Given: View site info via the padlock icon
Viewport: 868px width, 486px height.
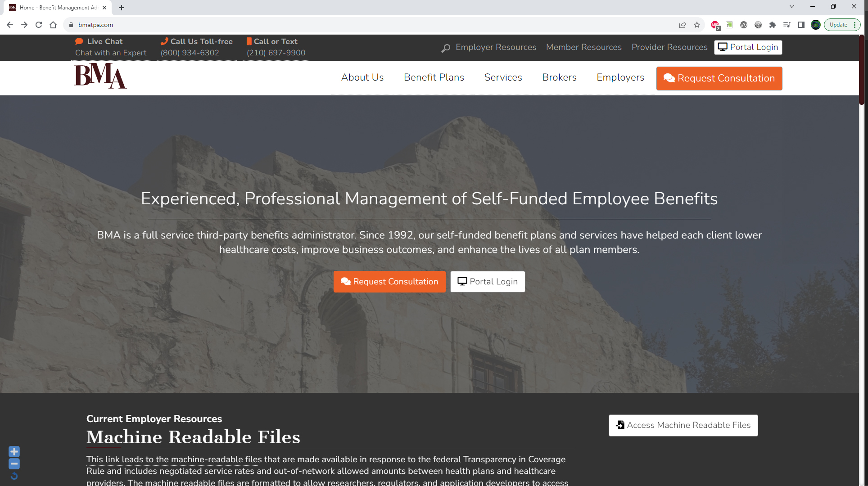Looking at the screenshot, I should [x=71, y=25].
